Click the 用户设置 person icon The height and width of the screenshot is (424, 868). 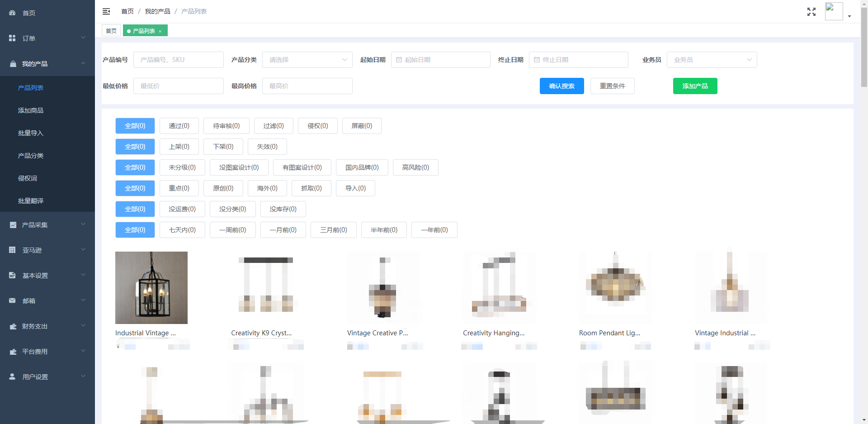pos(12,377)
